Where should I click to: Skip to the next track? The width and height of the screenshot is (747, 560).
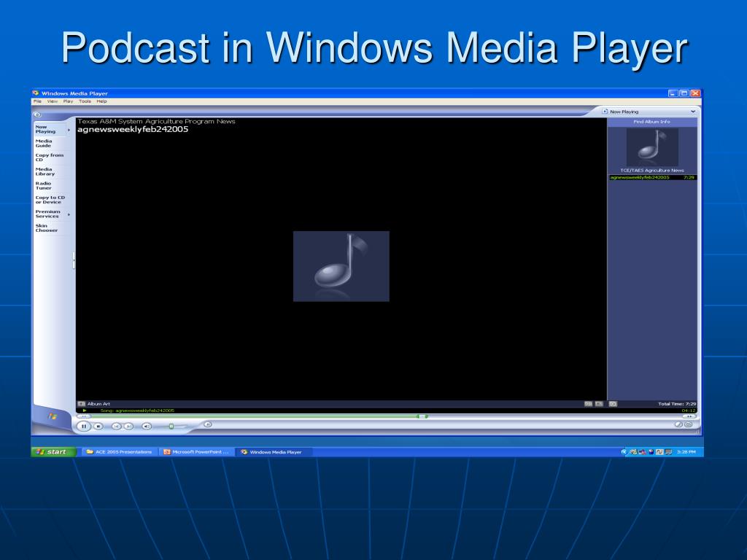coord(128,426)
